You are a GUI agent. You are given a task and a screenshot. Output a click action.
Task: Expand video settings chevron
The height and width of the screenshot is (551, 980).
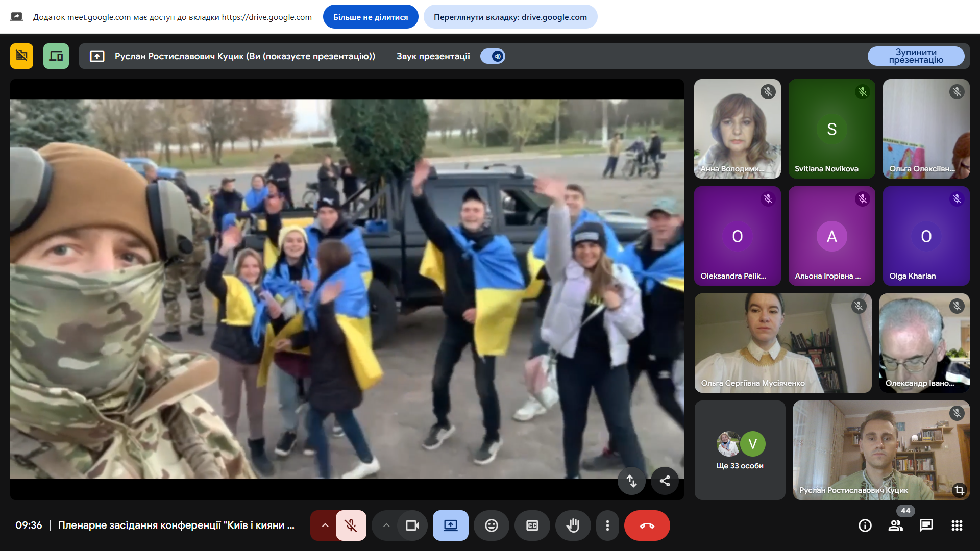point(386,525)
